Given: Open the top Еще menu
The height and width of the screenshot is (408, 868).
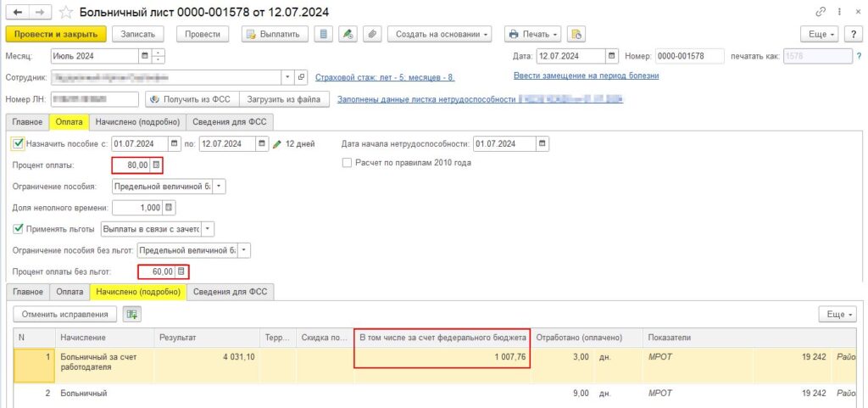Looking at the screenshot, I should pos(821,34).
